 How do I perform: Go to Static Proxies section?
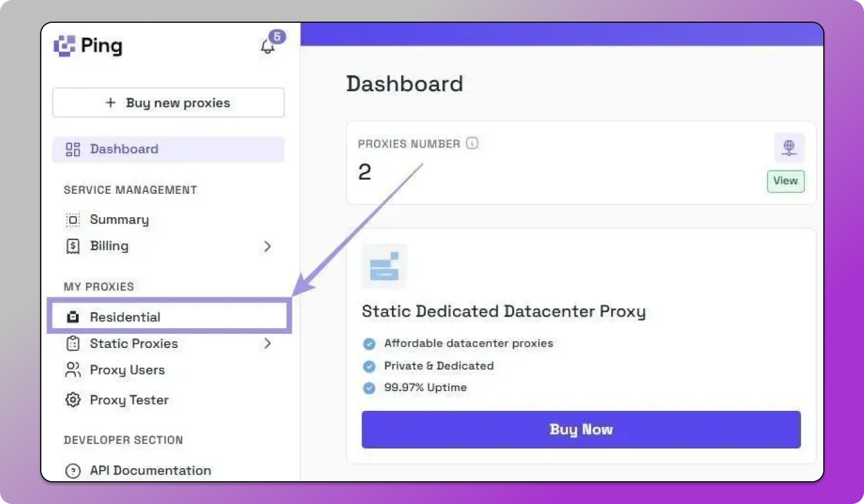pyautogui.click(x=134, y=344)
